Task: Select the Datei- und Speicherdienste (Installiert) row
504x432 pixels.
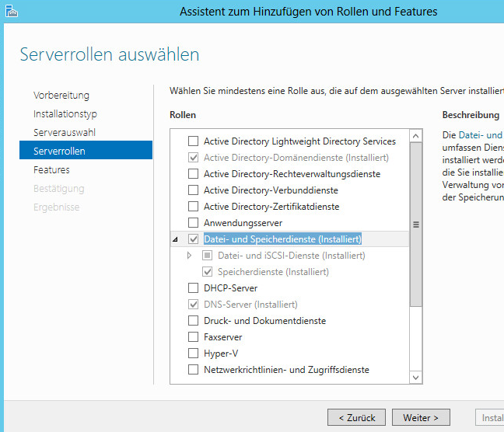Action: (289, 239)
